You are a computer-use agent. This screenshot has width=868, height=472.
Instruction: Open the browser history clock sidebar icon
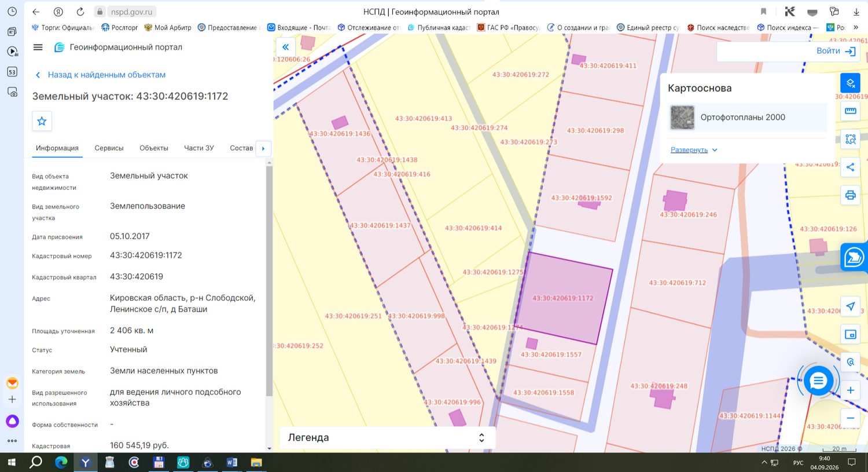(12, 12)
